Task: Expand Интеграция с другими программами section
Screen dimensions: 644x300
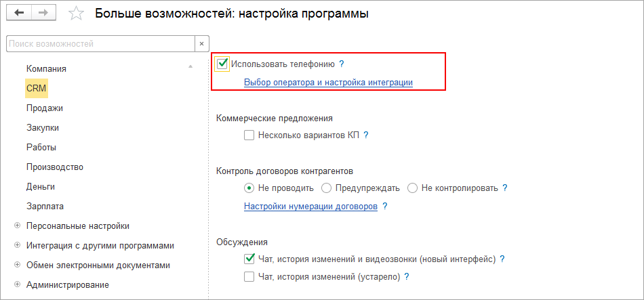Action: [x=17, y=245]
